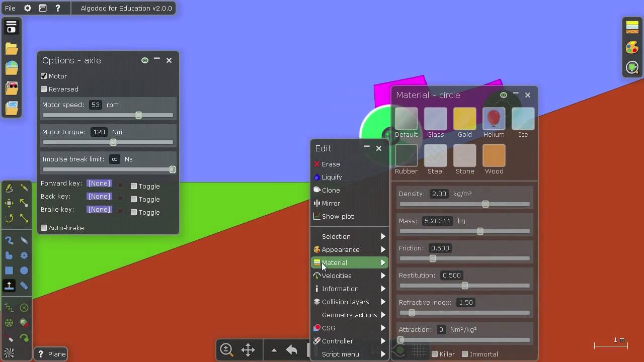644x362 pixels.
Task: Select the Chain tool
Action: click(x=24, y=286)
